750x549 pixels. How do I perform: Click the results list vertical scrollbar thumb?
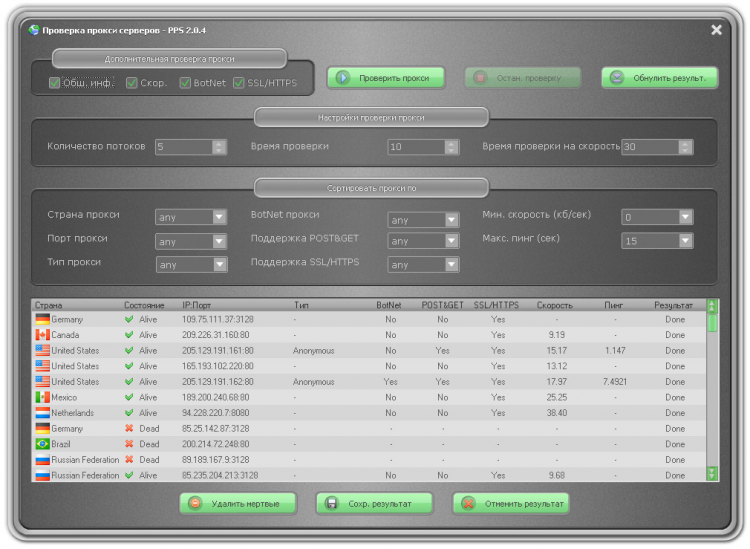click(712, 323)
